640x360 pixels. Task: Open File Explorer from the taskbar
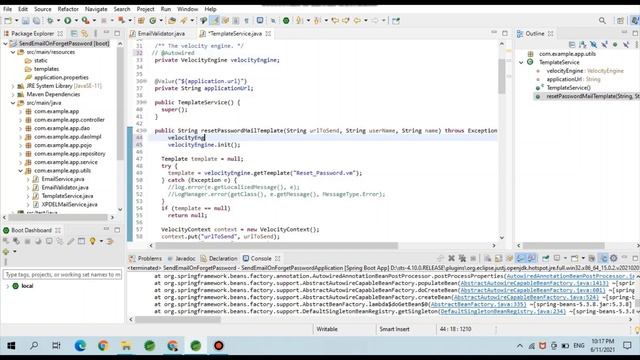pyautogui.click(x=126, y=346)
